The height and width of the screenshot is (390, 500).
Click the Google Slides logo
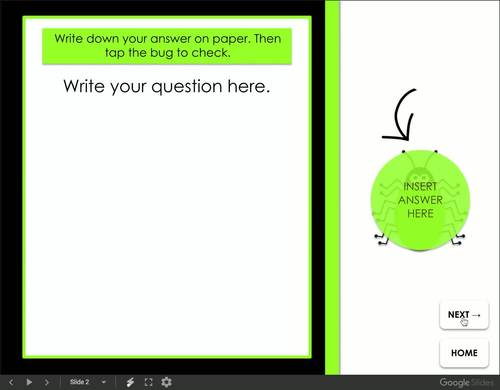[x=467, y=382]
